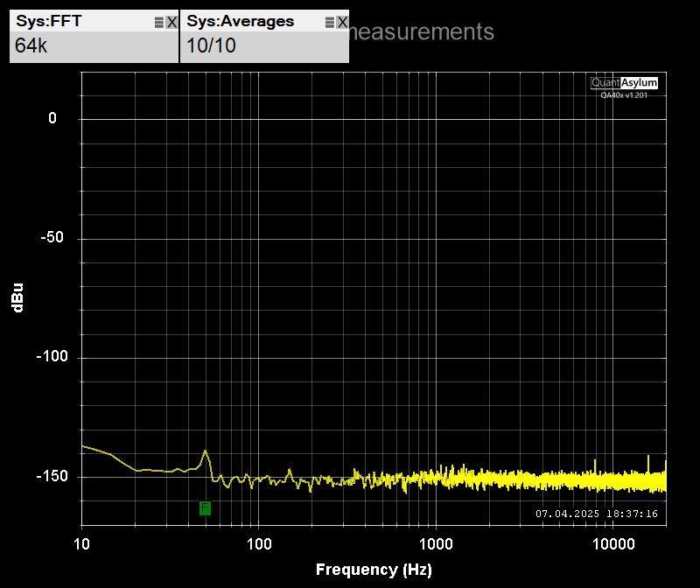Screen dimensions: 700x588
Task: Click the 0 Y-axis tick label
Action: pos(52,118)
